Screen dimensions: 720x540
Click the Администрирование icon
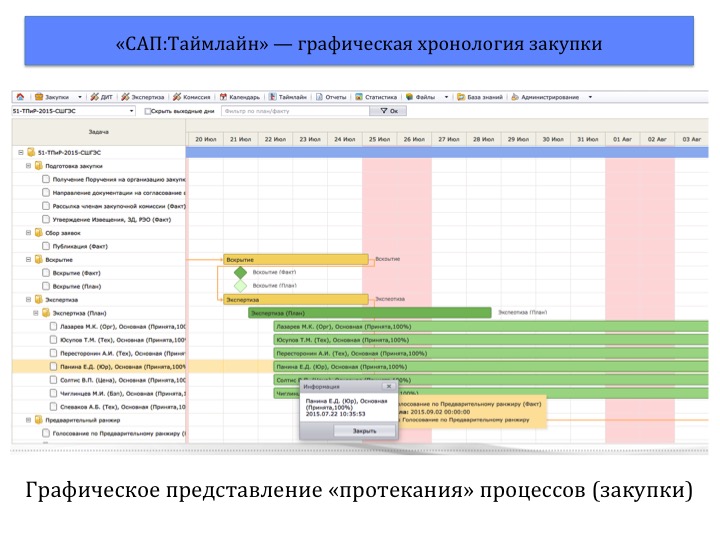point(515,97)
